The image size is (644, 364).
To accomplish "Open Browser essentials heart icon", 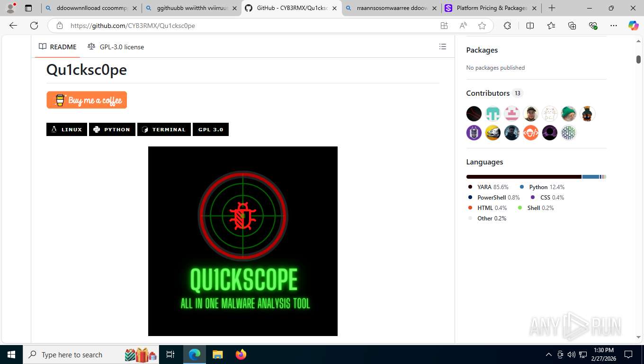I will click(593, 26).
